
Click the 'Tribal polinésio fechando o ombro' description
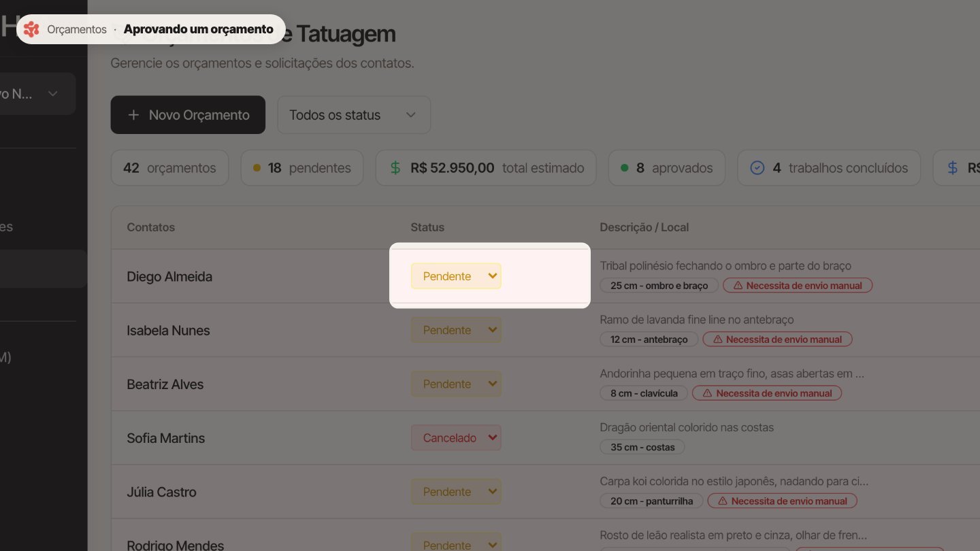pos(725,266)
